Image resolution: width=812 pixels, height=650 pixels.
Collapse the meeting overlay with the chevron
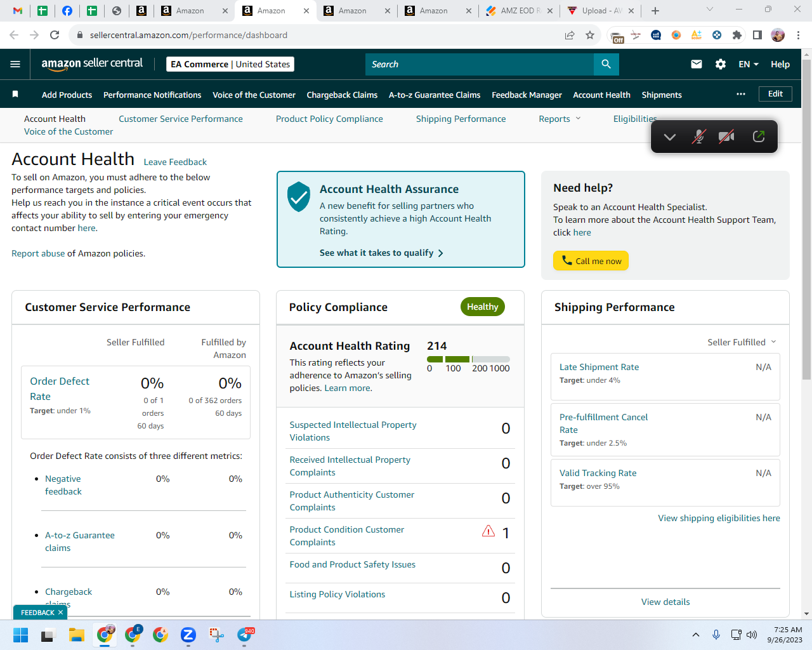point(670,136)
